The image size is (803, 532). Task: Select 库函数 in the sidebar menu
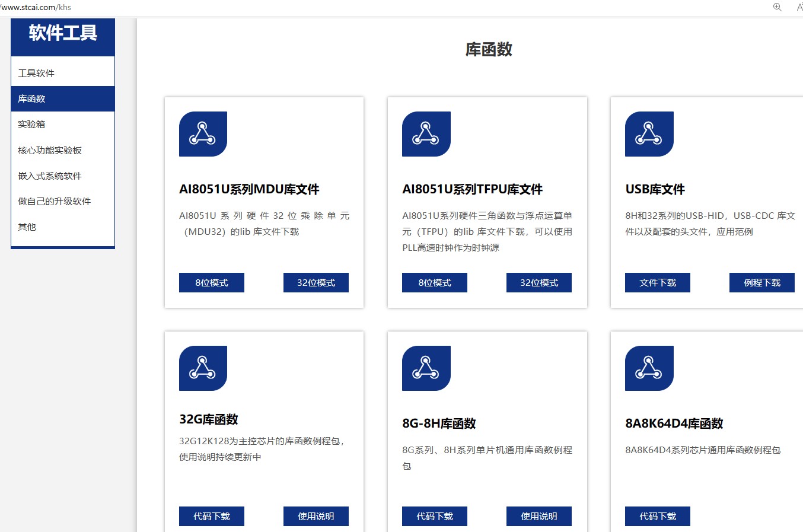pos(63,98)
